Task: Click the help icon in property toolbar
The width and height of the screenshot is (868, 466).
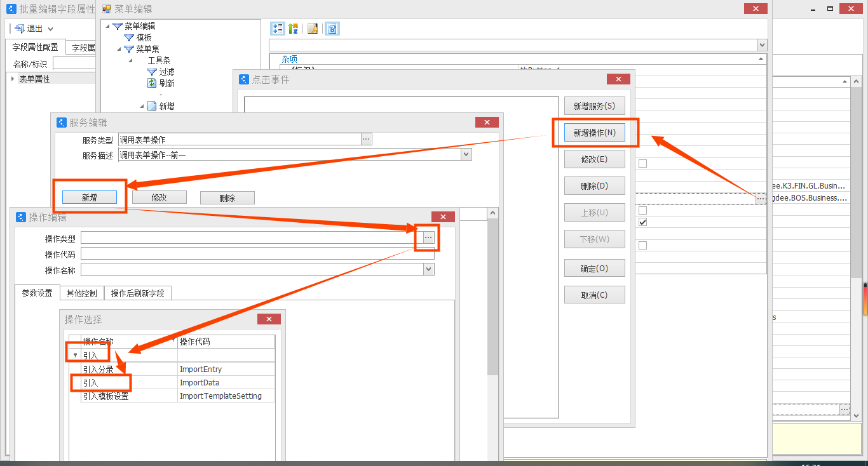Action: click(332, 29)
